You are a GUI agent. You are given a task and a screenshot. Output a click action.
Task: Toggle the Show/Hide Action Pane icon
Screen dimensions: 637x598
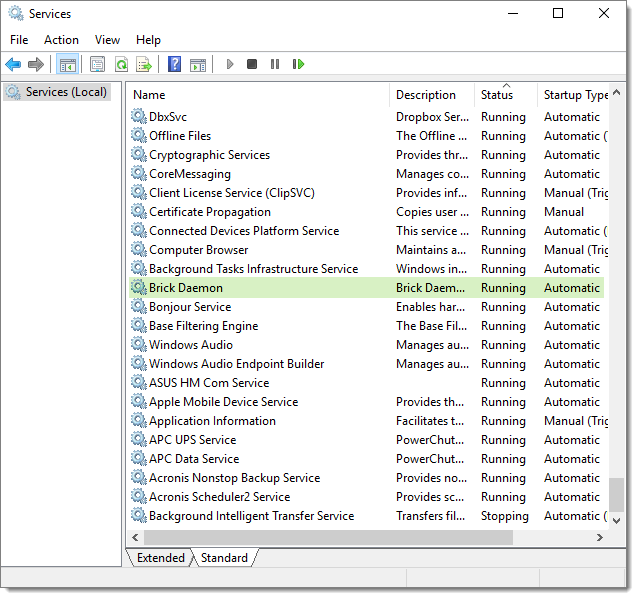[x=198, y=64]
